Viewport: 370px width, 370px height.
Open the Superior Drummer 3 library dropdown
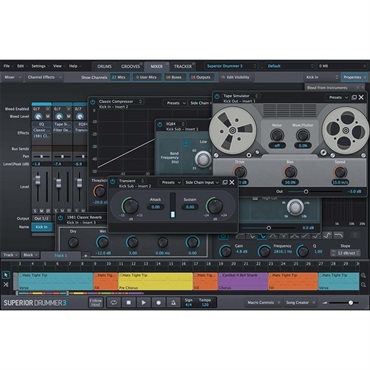[x=231, y=66]
